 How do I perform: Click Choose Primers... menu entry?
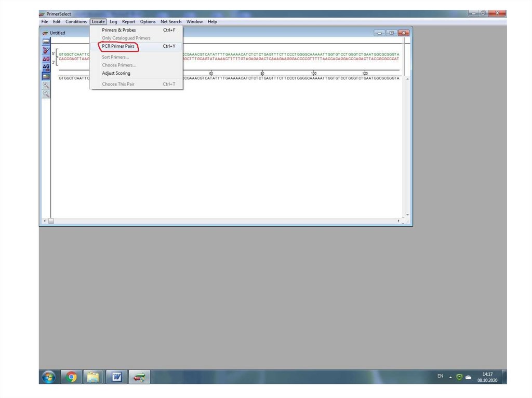pyautogui.click(x=137, y=65)
